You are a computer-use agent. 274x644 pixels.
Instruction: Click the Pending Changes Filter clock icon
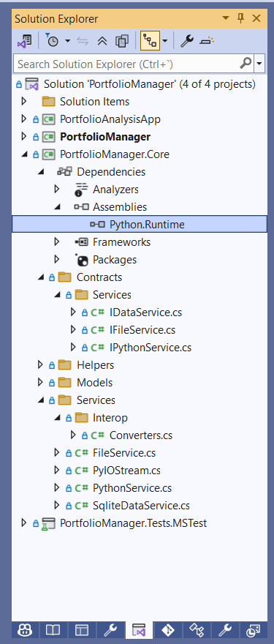coord(52,41)
